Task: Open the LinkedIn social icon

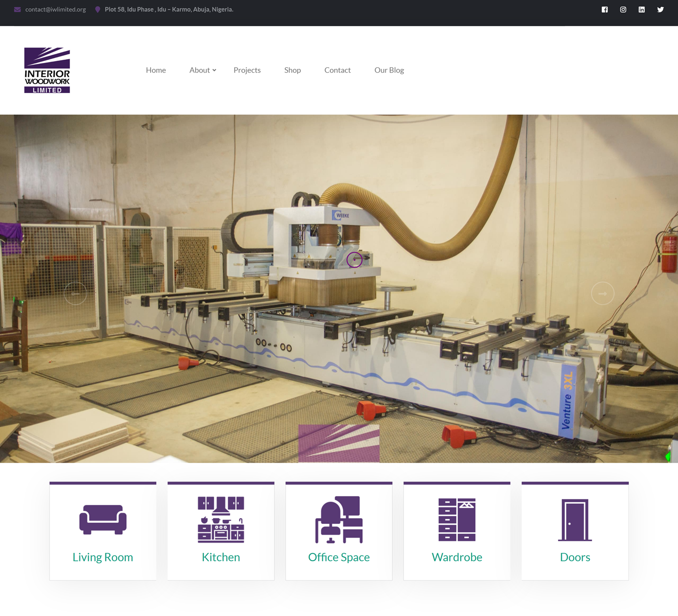Action: [641, 10]
